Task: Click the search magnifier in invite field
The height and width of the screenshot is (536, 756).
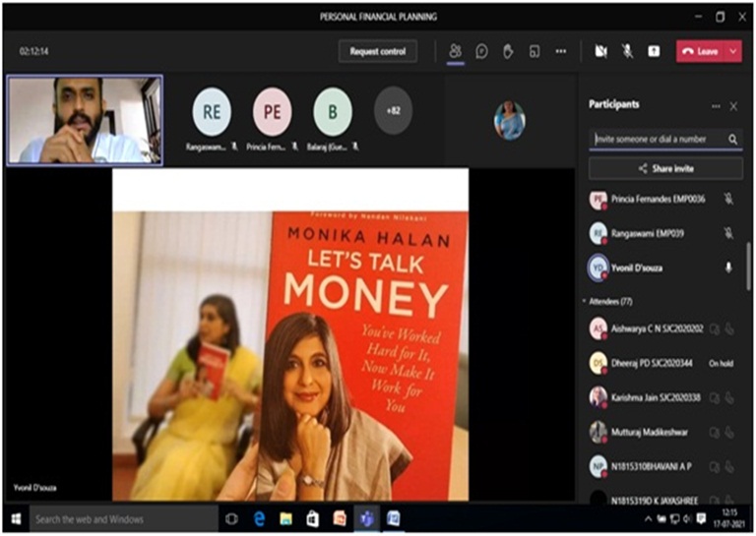Action: click(732, 140)
